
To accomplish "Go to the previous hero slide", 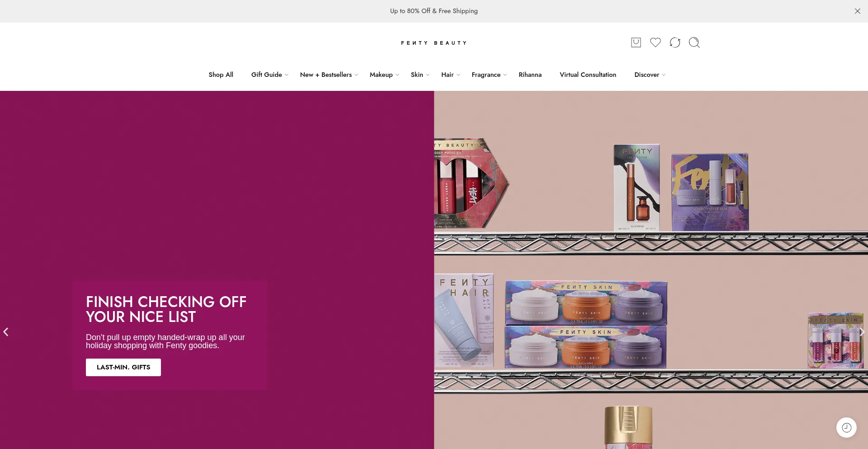I will click(6, 332).
